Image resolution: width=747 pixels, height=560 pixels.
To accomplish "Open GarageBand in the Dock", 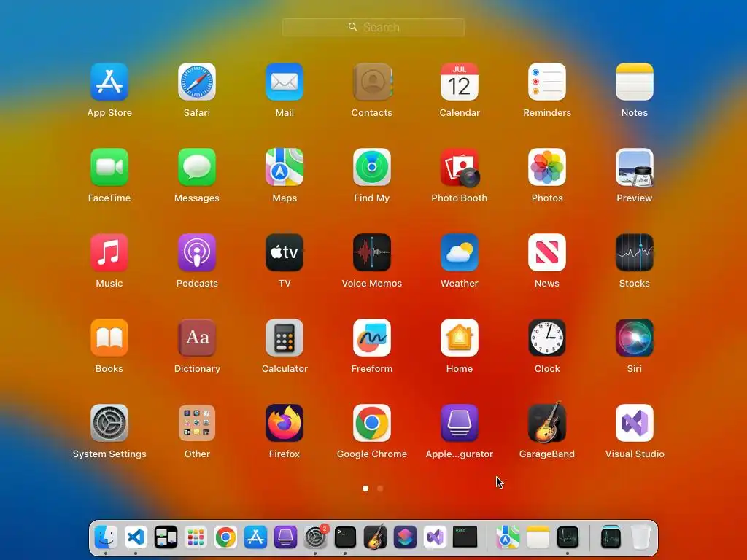I will tap(376, 537).
